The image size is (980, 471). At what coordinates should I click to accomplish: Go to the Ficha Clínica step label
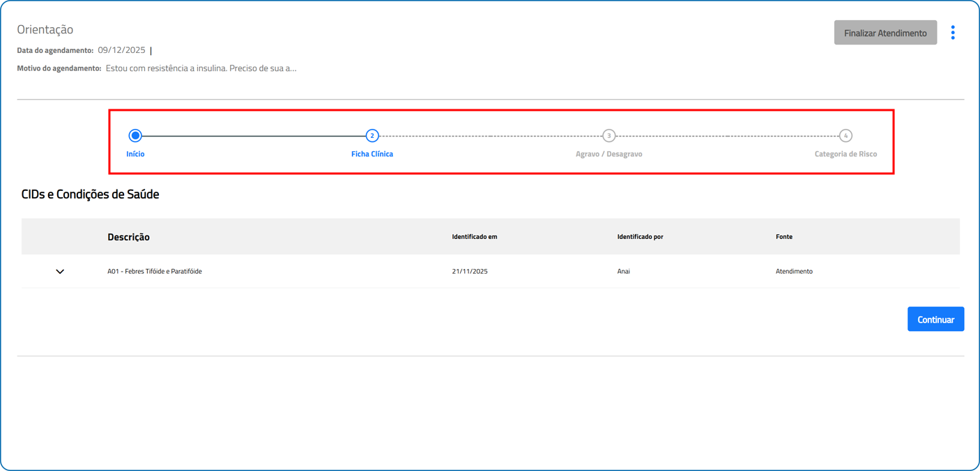(372, 154)
